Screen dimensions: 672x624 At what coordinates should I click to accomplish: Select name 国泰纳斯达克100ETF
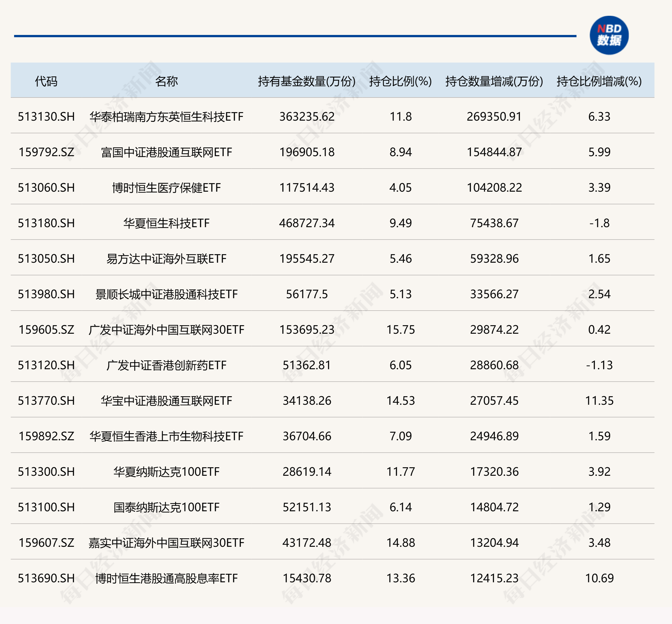167,507
